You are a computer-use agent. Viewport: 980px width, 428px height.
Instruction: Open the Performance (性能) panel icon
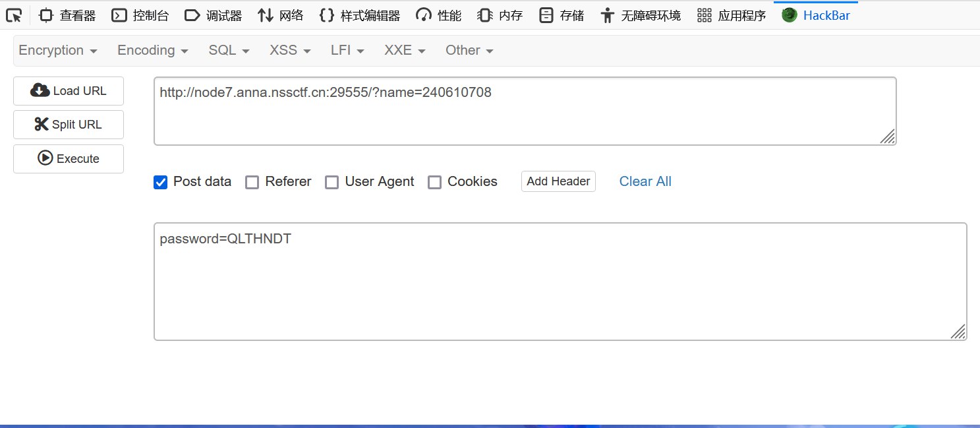click(424, 15)
